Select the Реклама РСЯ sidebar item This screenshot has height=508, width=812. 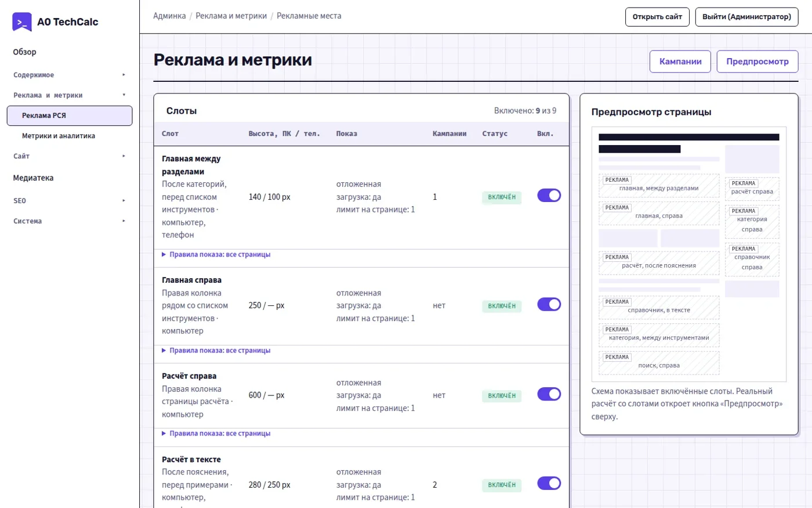tap(70, 116)
